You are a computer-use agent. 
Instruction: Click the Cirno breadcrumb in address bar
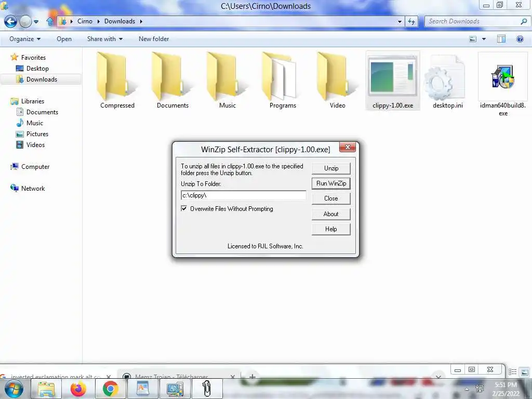[x=85, y=21]
